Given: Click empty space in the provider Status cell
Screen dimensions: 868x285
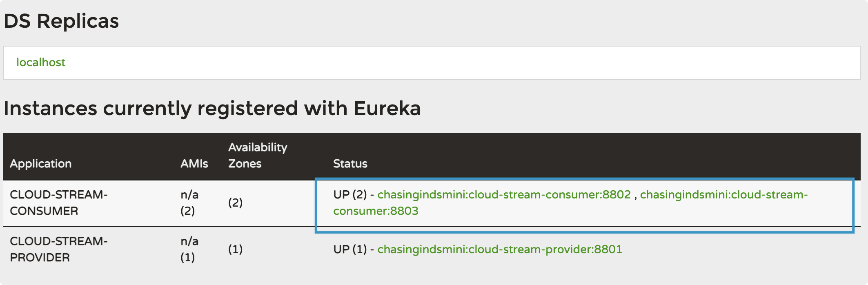Looking at the screenshot, I should pos(735,249).
